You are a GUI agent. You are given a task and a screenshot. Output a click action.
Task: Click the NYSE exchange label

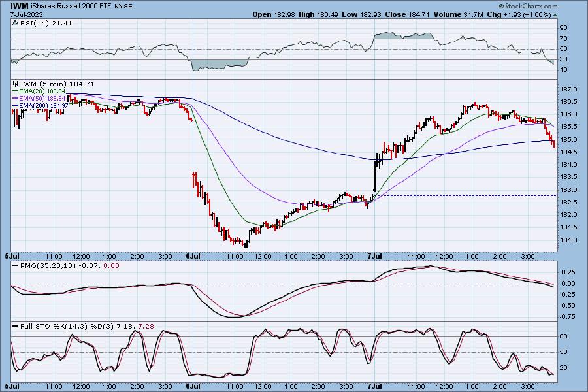point(123,7)
